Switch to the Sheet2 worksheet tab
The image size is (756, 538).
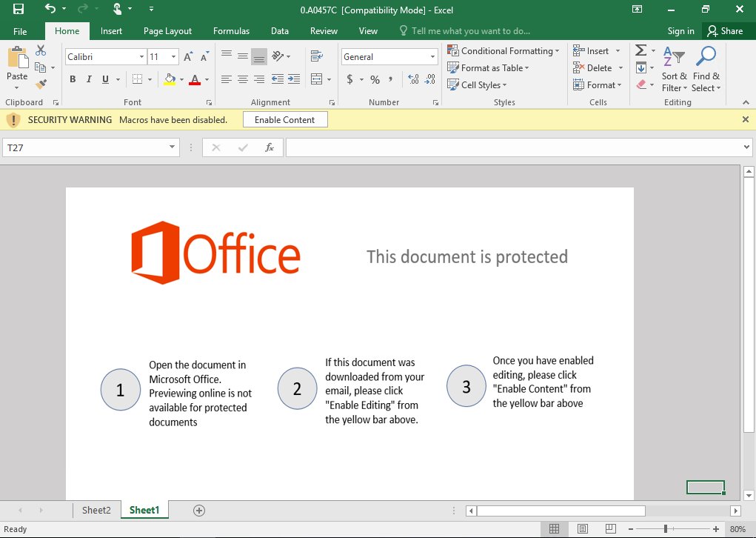tap(96, 510)
